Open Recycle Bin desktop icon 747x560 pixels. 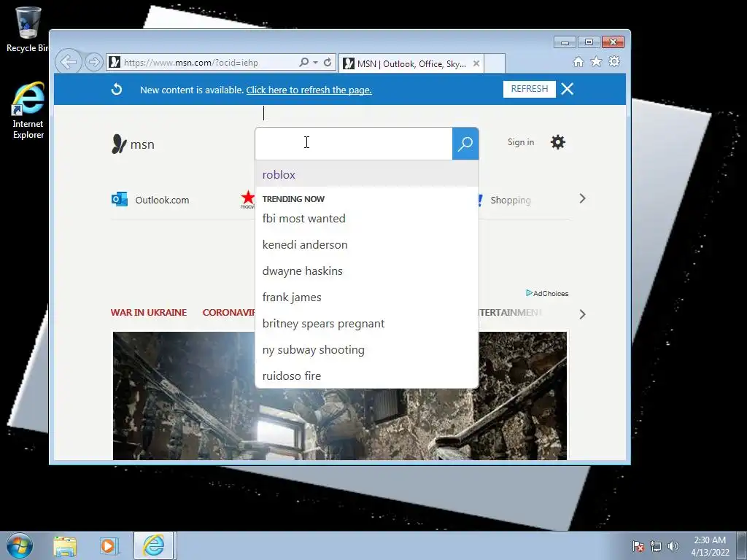coord(28,29)
